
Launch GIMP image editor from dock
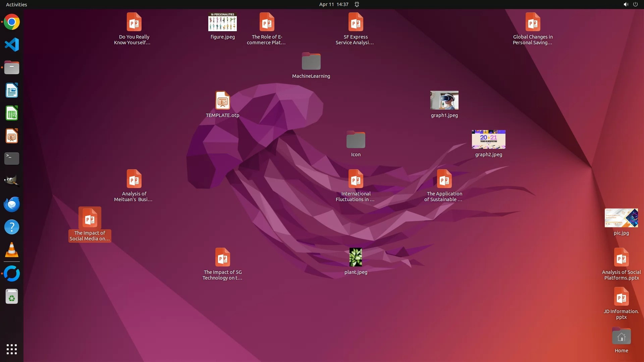point(12,181)
